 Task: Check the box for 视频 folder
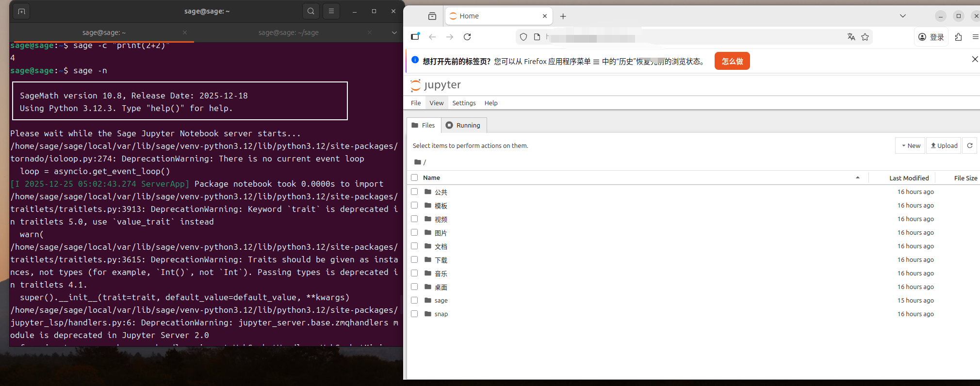tap(414, 219)
